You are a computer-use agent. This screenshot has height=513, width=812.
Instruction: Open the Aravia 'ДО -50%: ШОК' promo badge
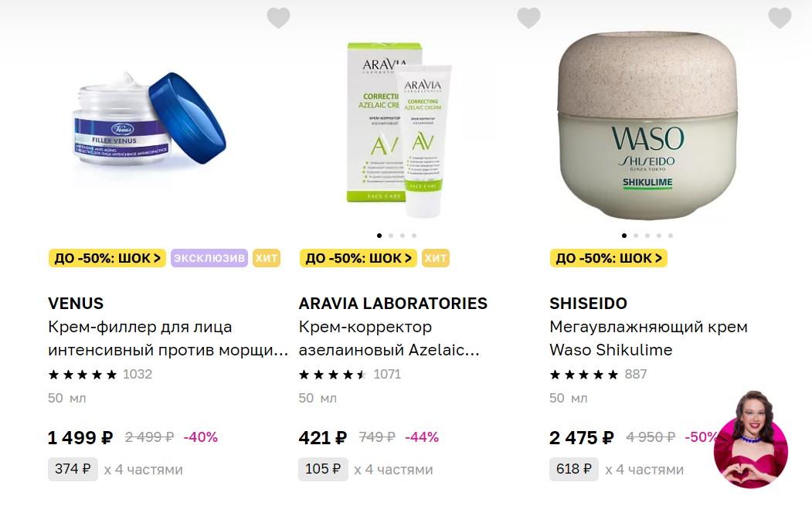[358, 258]
